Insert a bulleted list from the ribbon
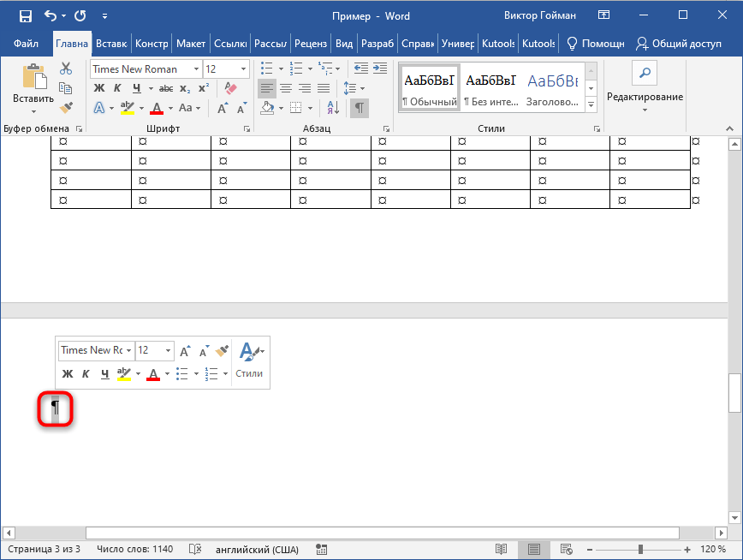This screenshot has height=560, width=743. tap(267, 69)
